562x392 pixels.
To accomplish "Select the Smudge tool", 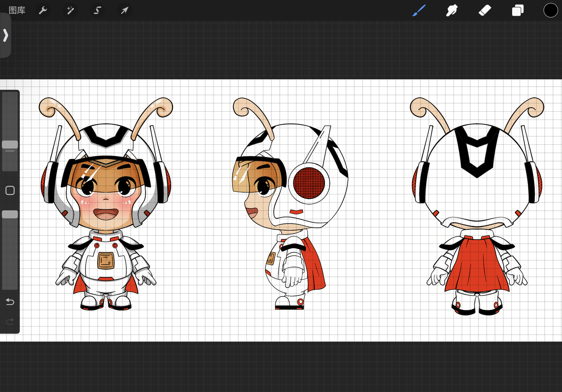I will (x=452, y=10).
